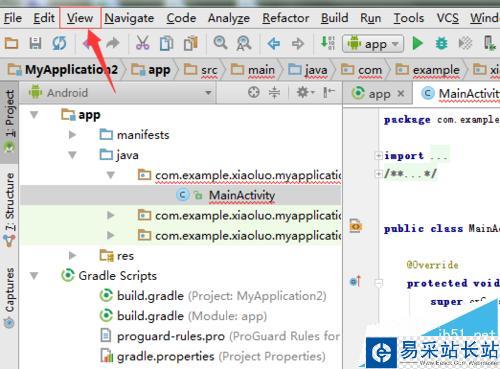The image size is (500, 369).
Task: Open the Tools menu
Action: [409, 18]
